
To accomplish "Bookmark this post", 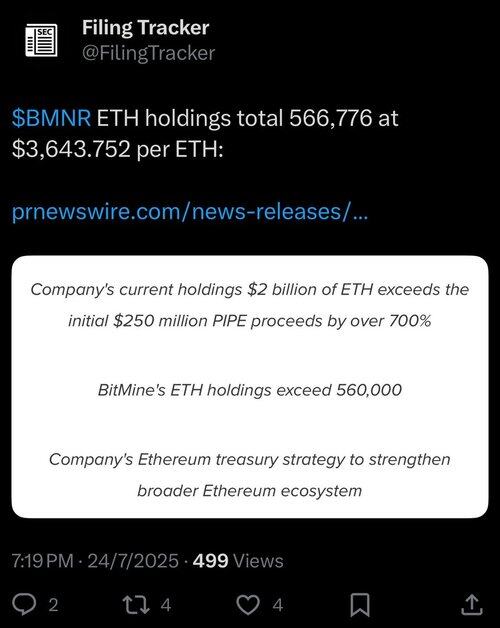I will click(x=360, y=605).
